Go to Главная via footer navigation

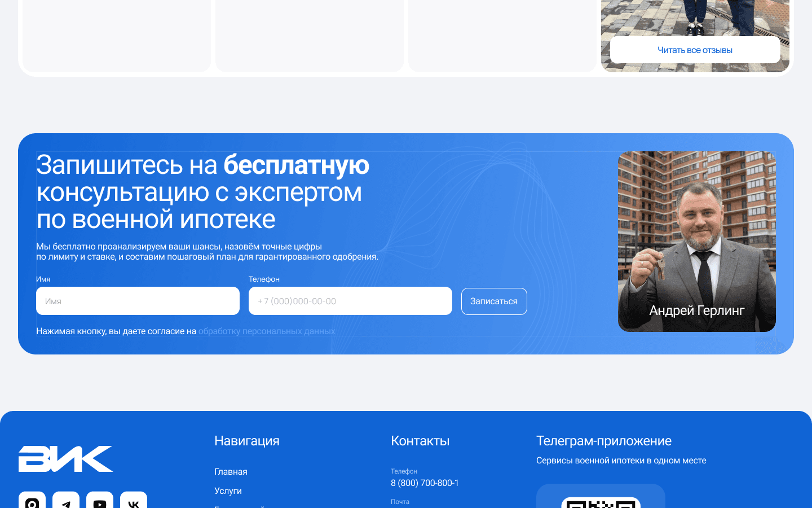click(x=231, y=471)
